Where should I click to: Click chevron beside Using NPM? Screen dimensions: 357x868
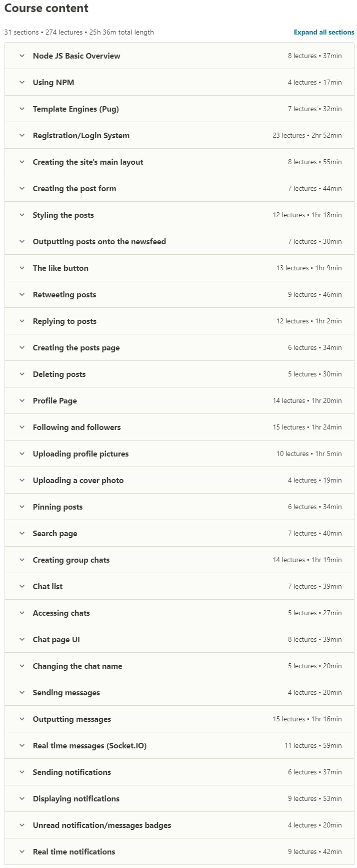pos(22,82)
